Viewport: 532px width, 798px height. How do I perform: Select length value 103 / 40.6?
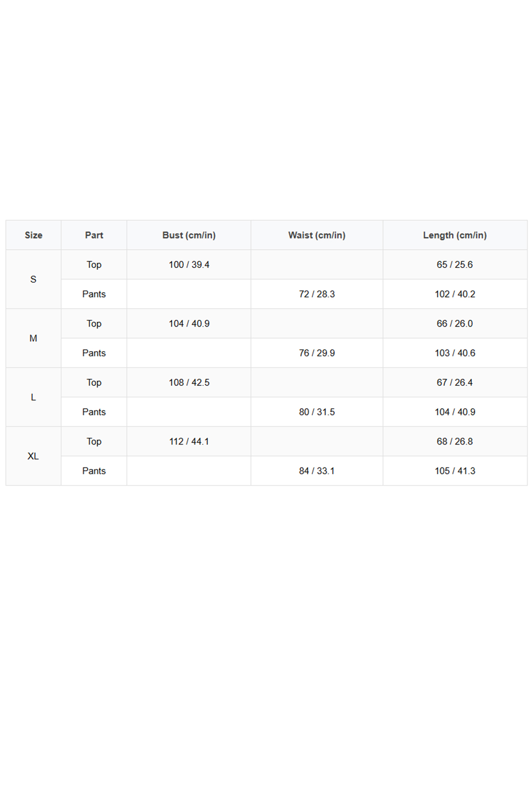(455, 353)
